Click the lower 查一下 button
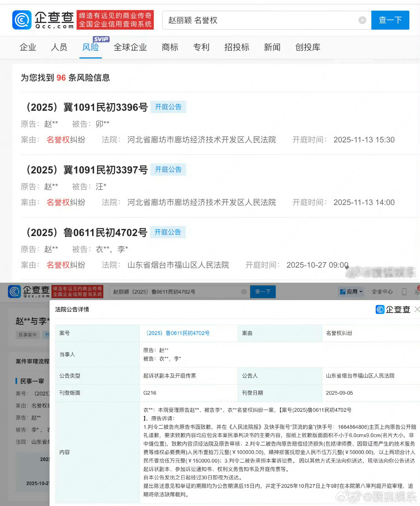The height and width of the screenshot is (506, 420). click(263, 292)
